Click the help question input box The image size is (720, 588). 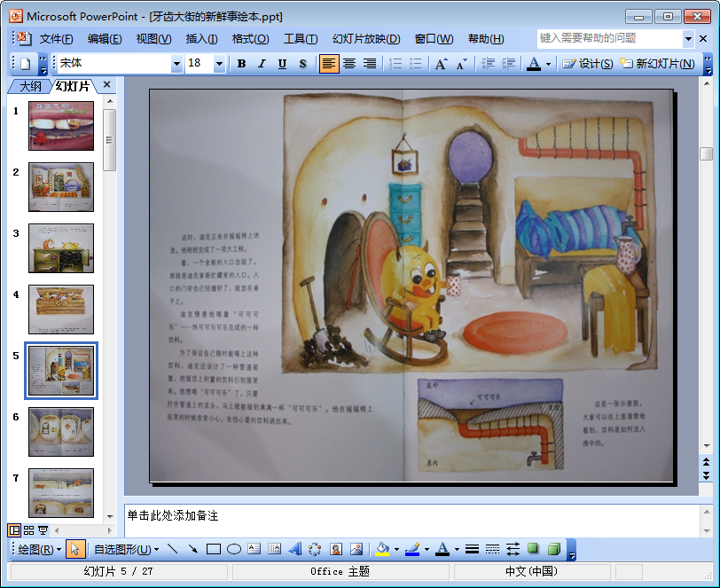click(610, 39)
